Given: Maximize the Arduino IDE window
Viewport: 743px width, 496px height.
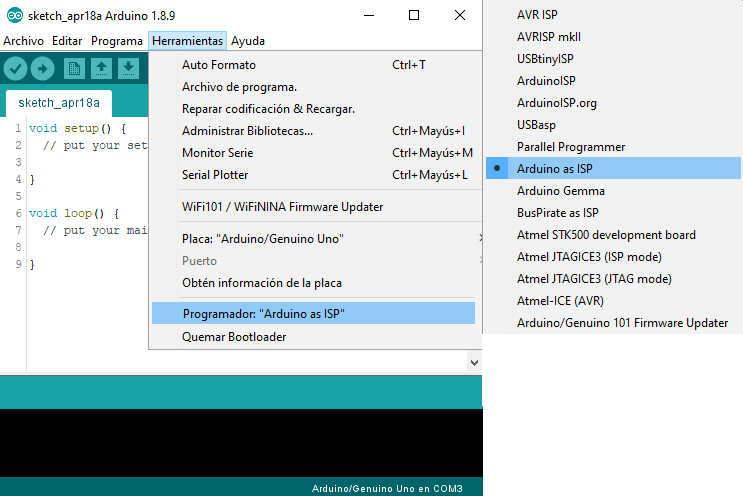Looking at the screenshot, I should pos(414,15).
